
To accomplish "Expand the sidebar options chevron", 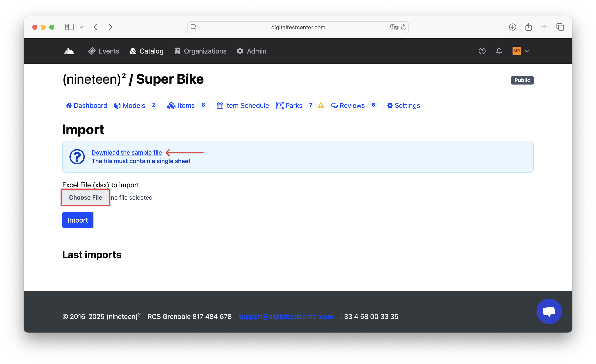I will (81, 27).
